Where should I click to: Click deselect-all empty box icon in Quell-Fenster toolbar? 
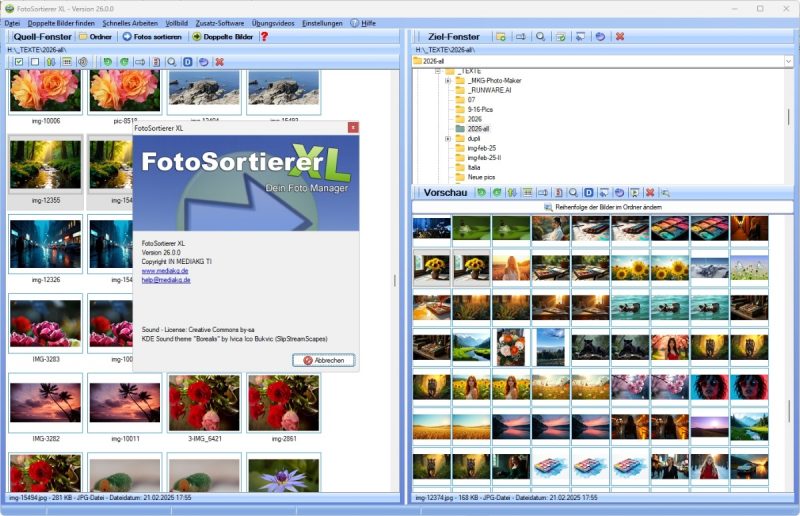(35, 62)
